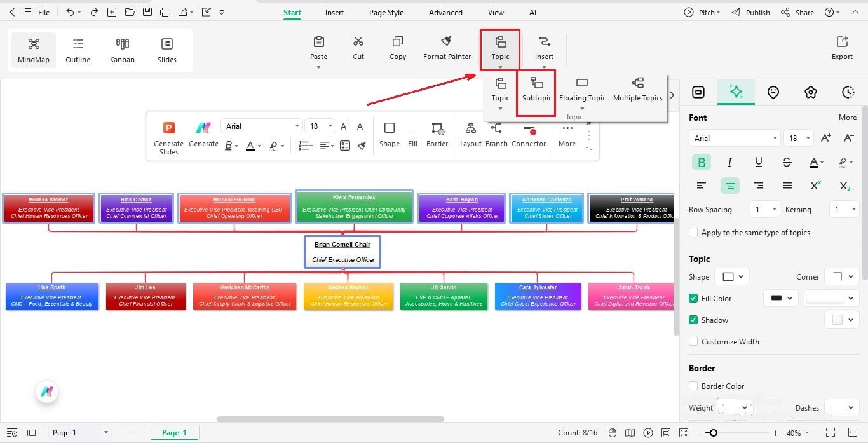Viewport: 868px width, 443px height.
Task: Click Export in the ribbon
Action: [842, 48]
